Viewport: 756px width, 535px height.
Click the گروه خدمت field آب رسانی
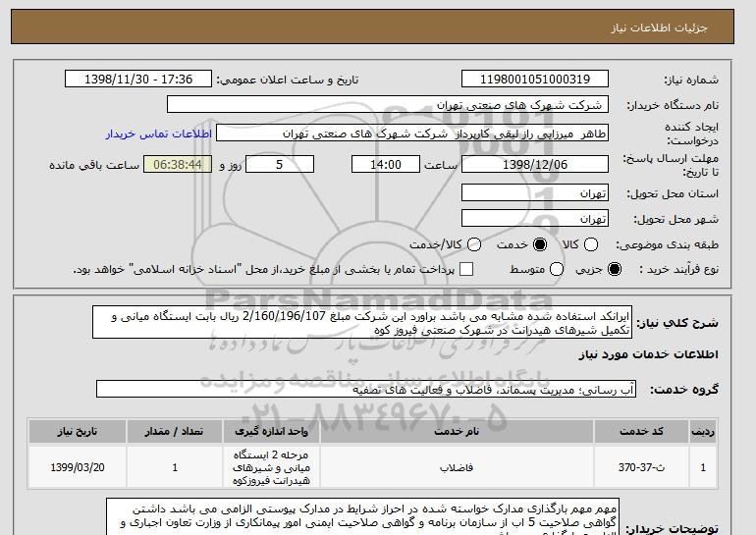click(x=366, y=389)
